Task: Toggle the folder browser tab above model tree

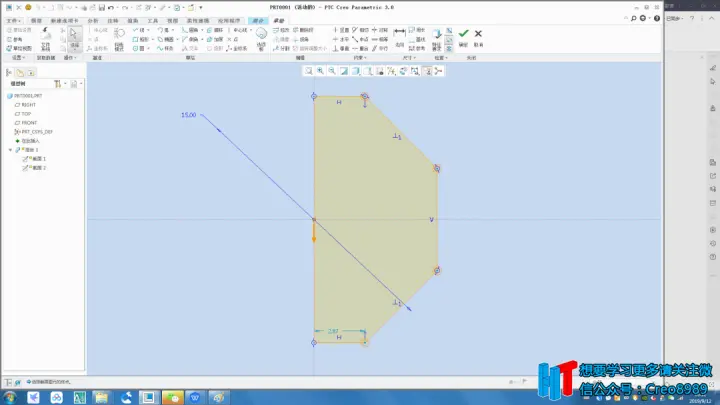Action: click(x=20, y=73)
